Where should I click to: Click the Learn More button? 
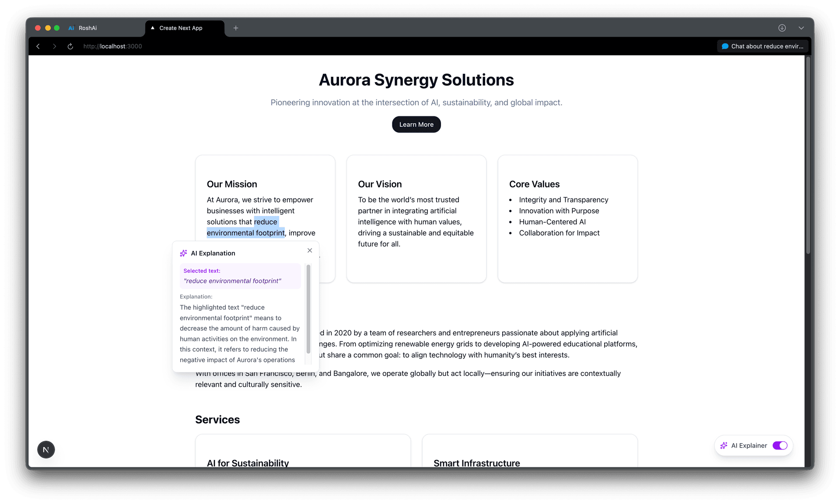tap(416, 124)
